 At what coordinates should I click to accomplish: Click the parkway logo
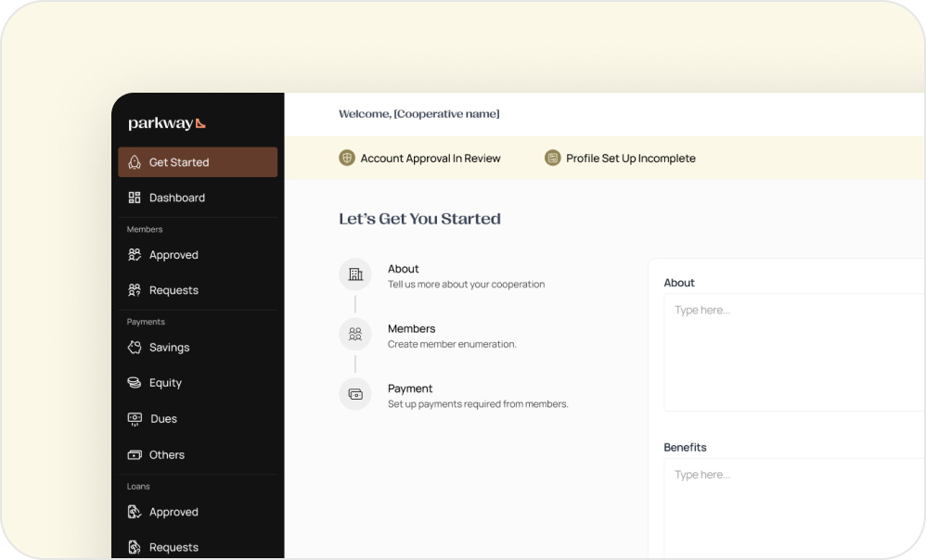(x=167, y=123)
